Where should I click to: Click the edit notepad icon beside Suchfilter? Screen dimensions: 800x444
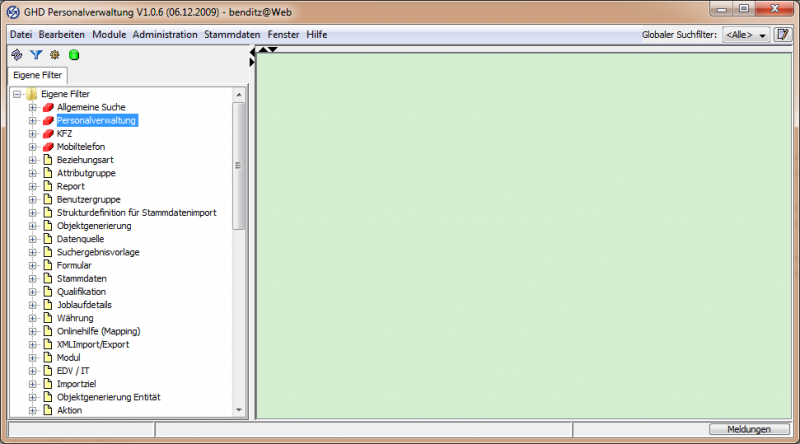coord(782,35)
